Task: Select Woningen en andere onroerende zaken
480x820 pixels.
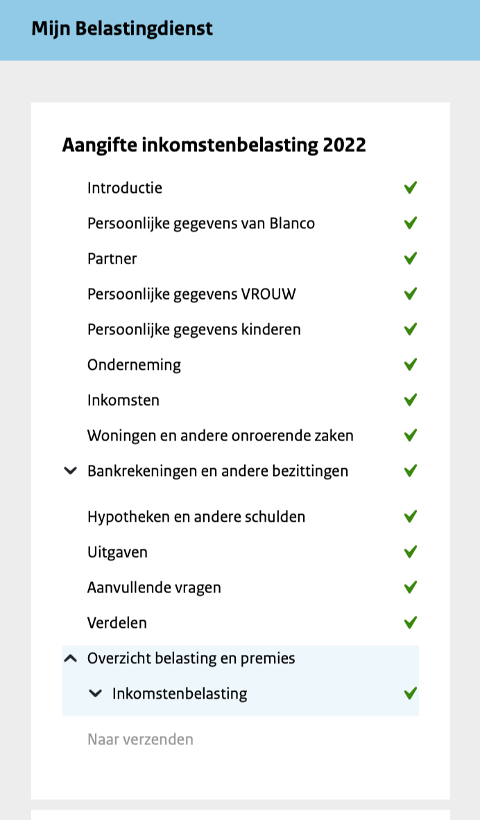Action: click(x=220, y=436)
